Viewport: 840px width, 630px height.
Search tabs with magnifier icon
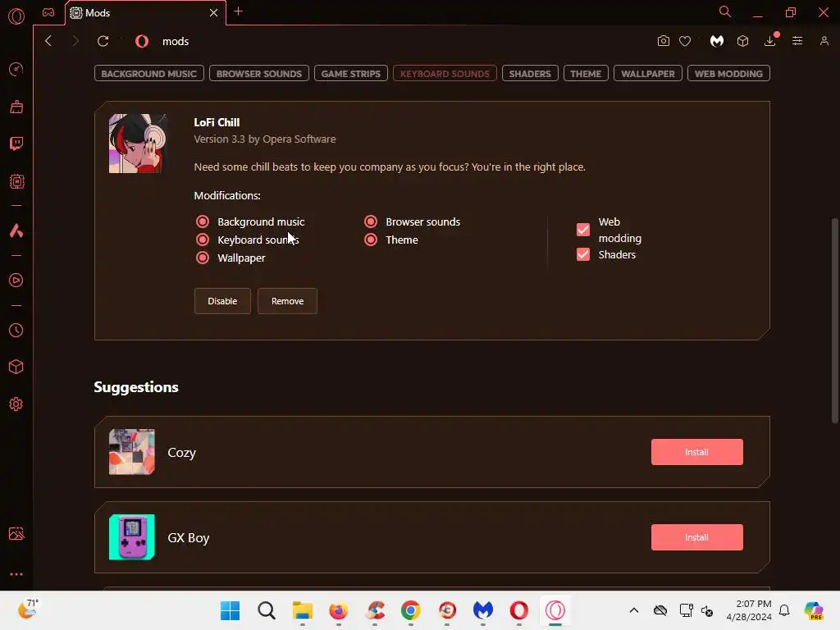(725, 11)
